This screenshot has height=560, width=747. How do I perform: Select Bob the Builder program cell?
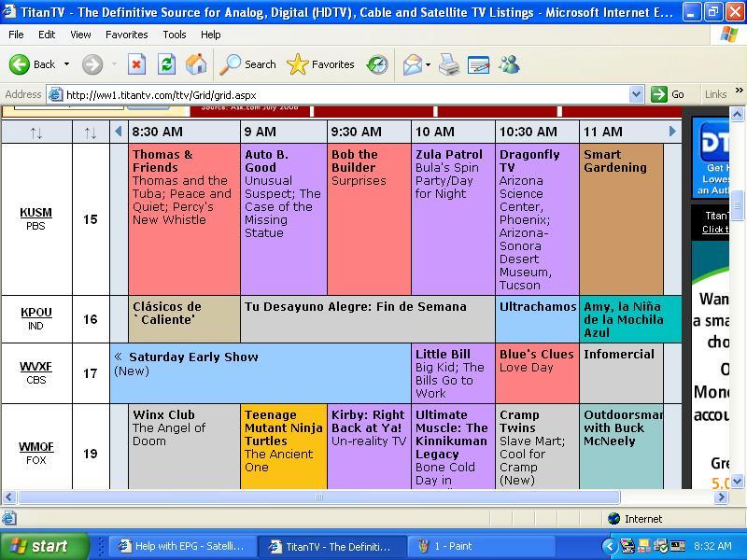pos(369,219)
